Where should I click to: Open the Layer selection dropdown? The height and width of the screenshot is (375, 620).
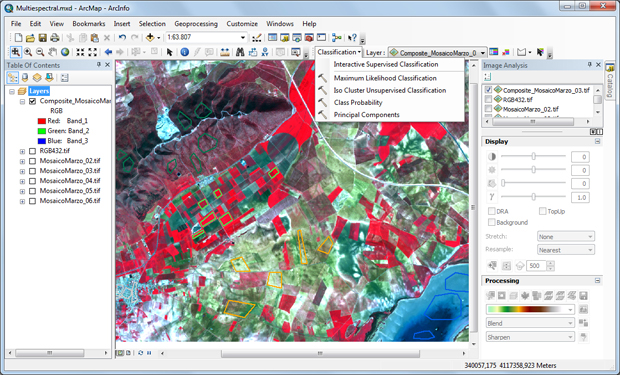pyautogui.click(x=483, y=52)
